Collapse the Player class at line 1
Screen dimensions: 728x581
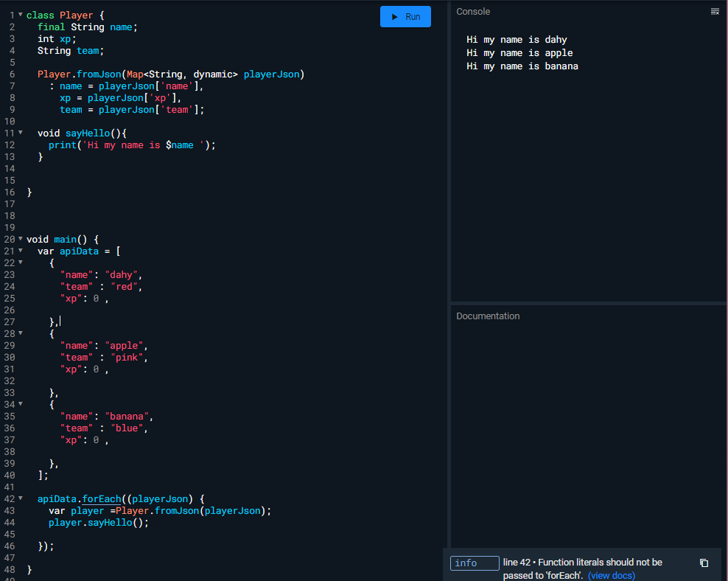tap(21, 15)
